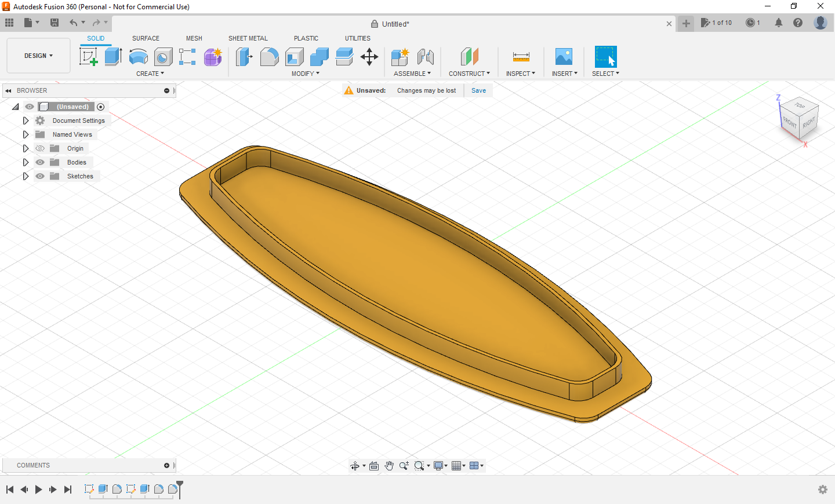Image resolution: width=835 pixels, height=504 pixels.
Task: Click the Measure tool under Inspect
Action: [521, 57]
